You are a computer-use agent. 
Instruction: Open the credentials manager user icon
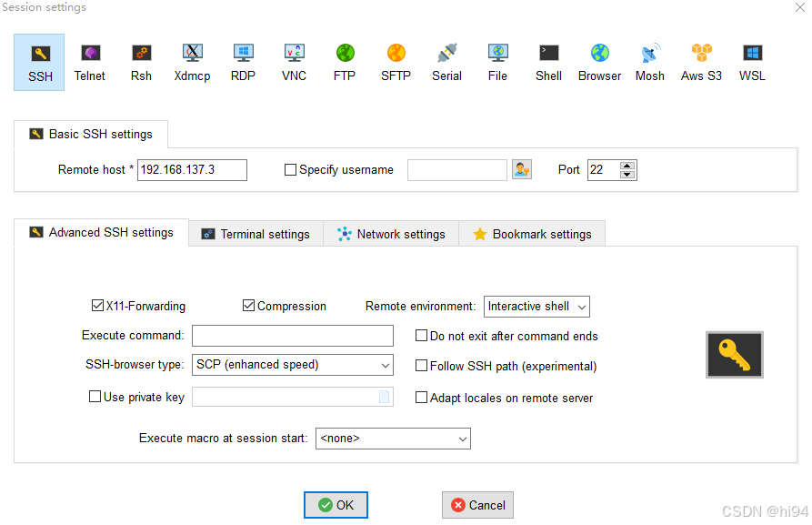[x=522, y=169]
